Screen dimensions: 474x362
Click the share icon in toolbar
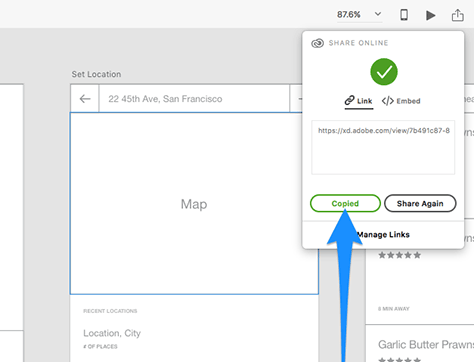457,15
